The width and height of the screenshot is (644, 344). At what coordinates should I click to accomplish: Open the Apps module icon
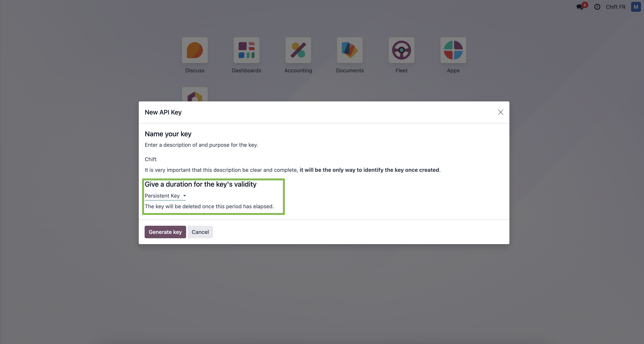coord(453,50)
